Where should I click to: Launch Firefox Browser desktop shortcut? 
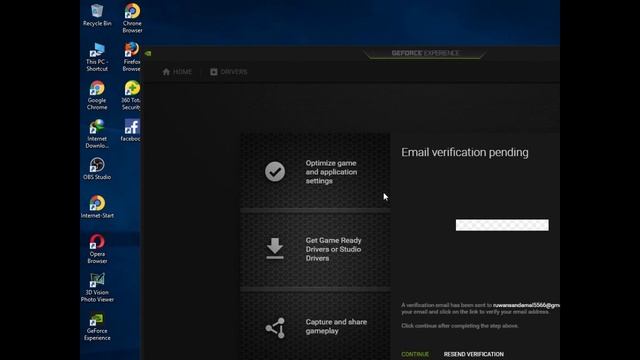click(131, 57)
